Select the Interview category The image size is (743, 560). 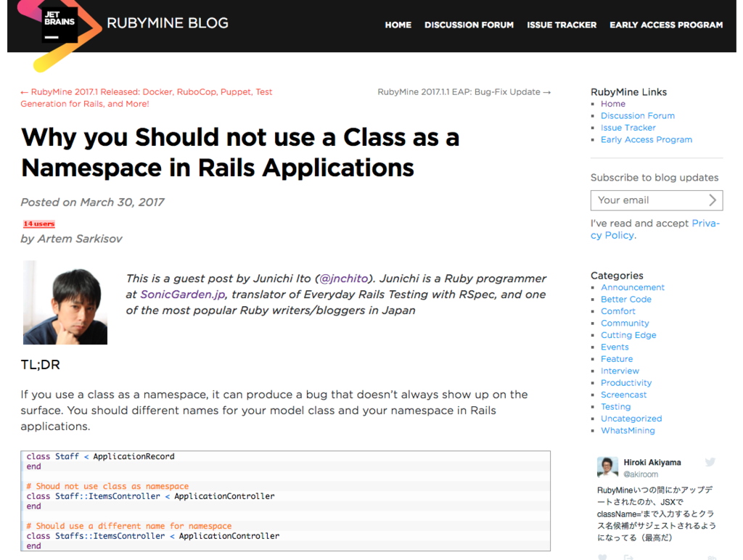pyautogui.click(x=620, y=371)
